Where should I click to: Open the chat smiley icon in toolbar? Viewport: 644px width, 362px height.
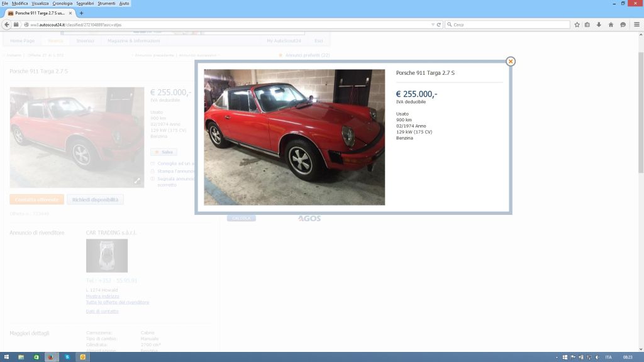coord(623,25)
